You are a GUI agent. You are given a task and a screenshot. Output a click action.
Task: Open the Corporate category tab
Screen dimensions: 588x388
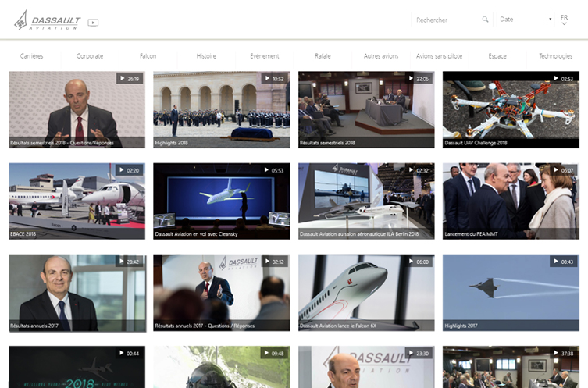click(90, 56)
